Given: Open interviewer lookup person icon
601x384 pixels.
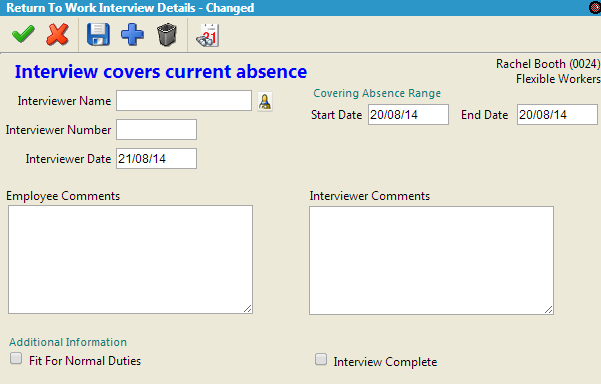Looking at the screenshot, I should point(265,102).
